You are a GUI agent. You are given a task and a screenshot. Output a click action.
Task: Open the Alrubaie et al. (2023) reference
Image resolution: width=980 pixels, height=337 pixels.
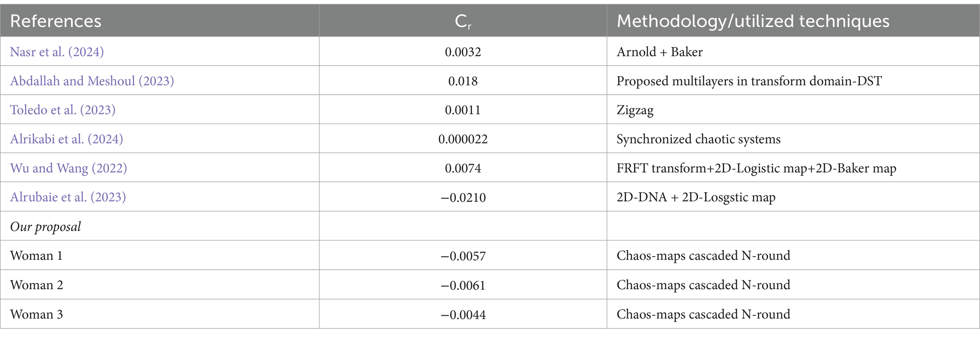pos(68,197)
